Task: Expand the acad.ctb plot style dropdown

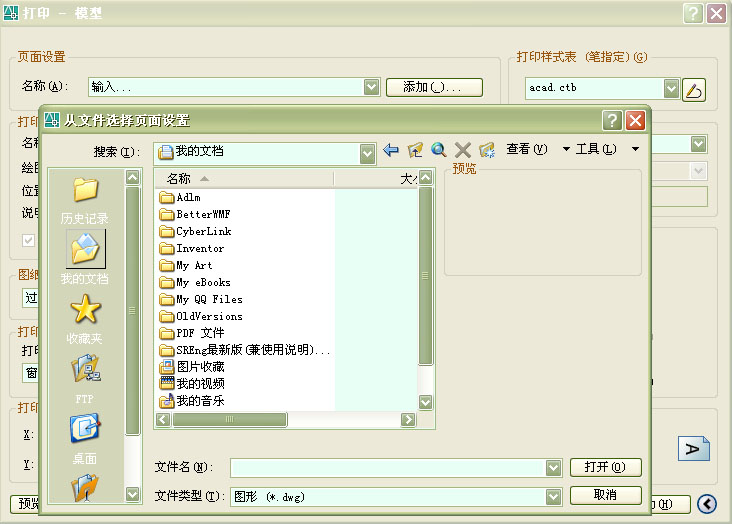Action: (671, 88)
